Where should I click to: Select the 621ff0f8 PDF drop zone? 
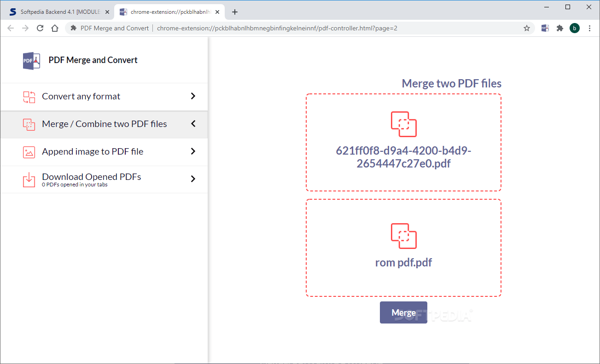click(403, 142)
